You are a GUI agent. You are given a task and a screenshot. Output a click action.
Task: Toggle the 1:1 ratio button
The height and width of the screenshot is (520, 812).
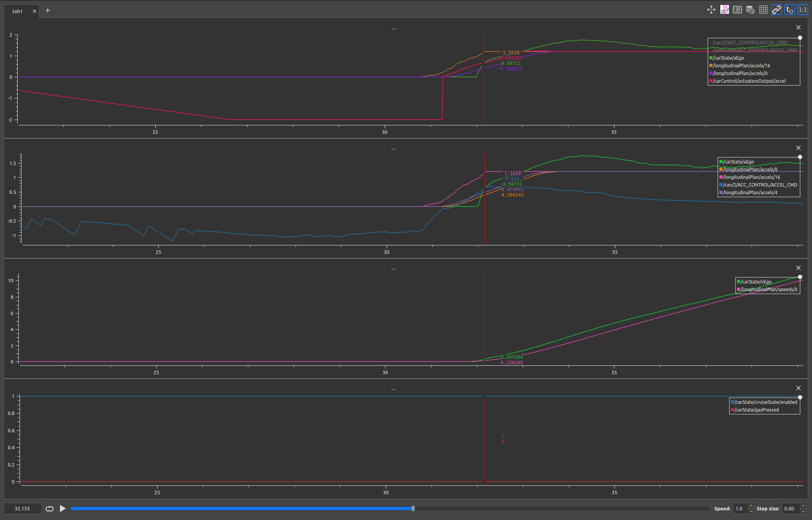[802, 10]
